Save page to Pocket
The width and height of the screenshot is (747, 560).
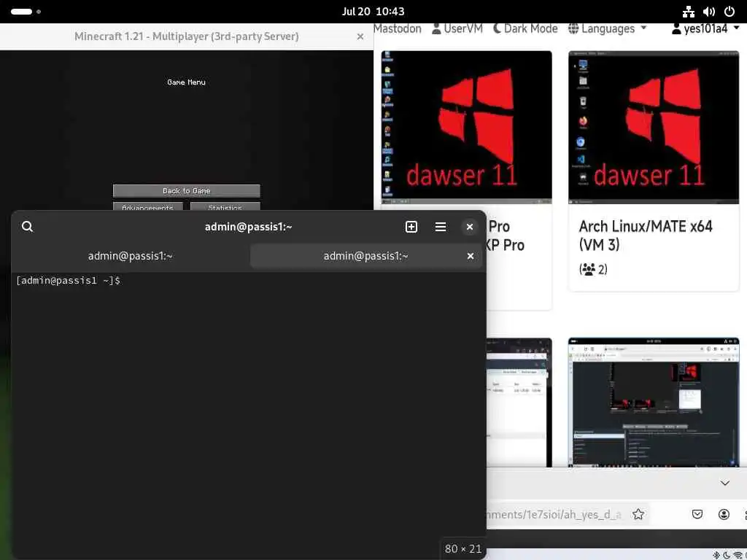coord(697,514)
